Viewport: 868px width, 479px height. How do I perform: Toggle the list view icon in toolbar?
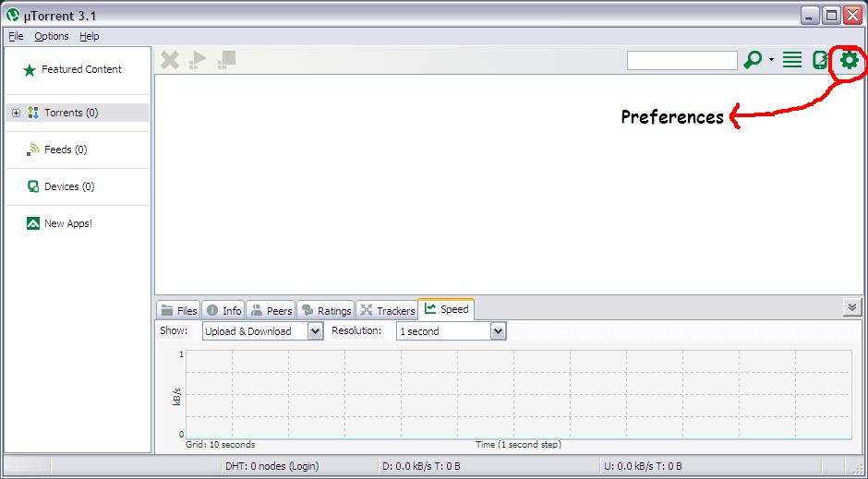tap(792, 60)
